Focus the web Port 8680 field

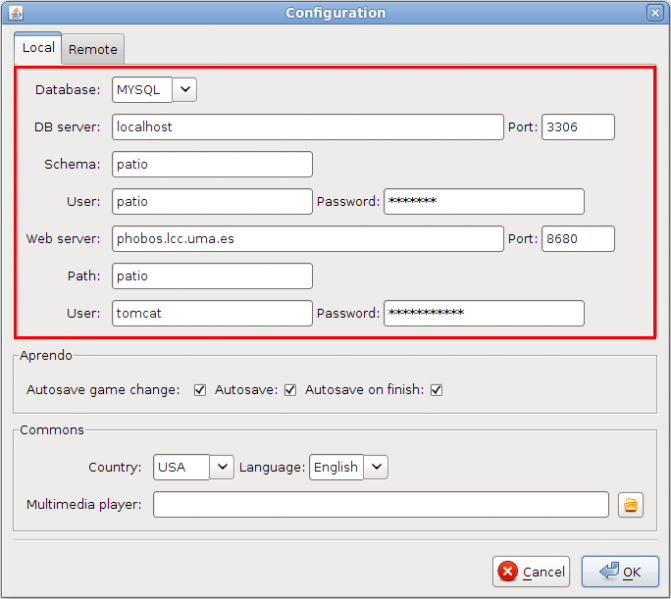tap(578, 239)
